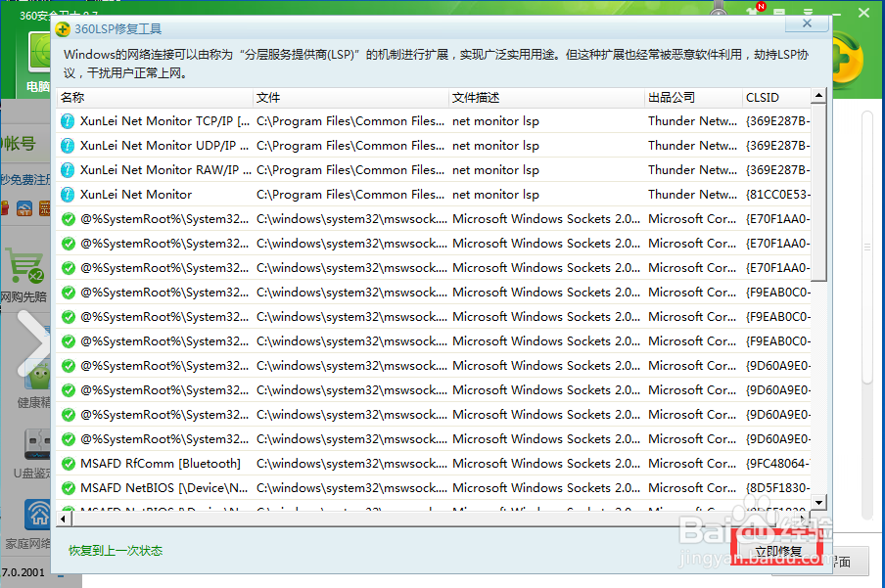Viewport: 885px width, 588px height.
Task: Click the shopping cart 网购先赔 icon behind the dialog
Action: (25, 264)
